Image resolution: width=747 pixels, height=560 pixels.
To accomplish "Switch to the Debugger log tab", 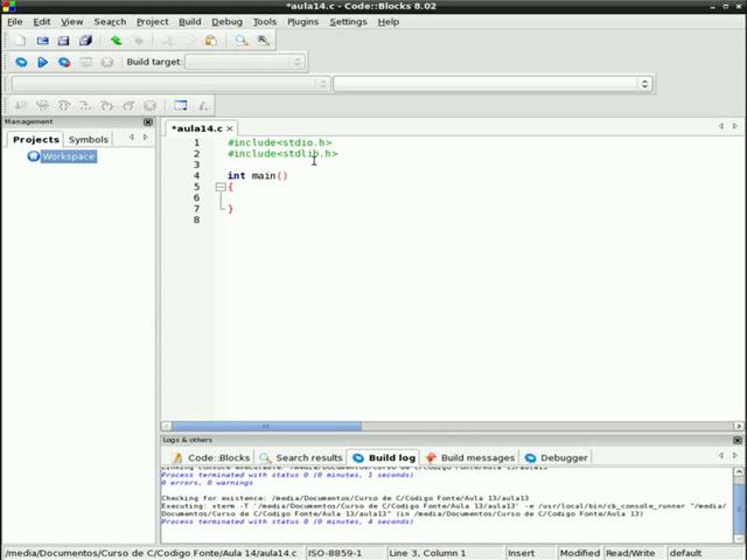I will pos(557,458).
